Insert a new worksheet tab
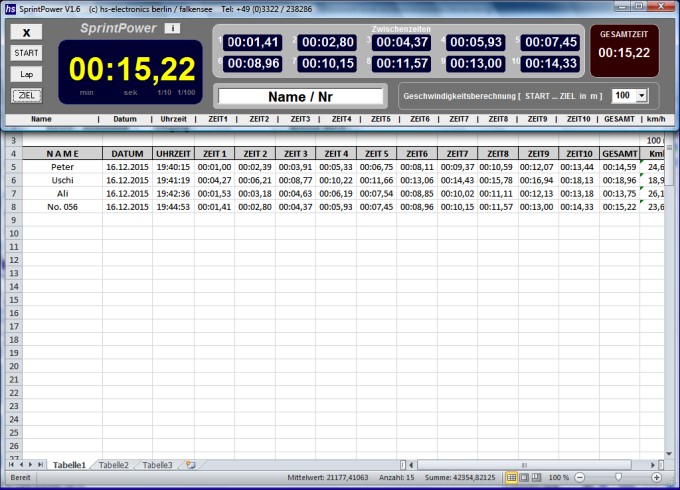Screen dimensions: 680x490 point(190,465)
